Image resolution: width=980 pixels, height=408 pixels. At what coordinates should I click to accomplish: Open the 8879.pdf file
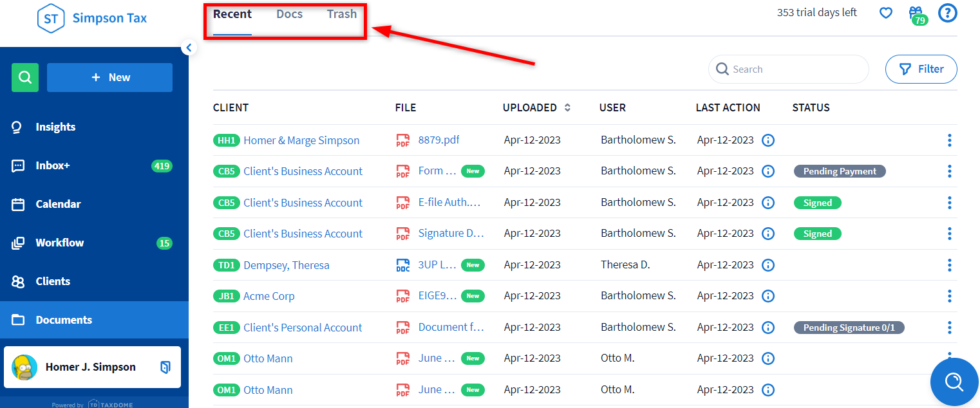click(x=438, y=140)
